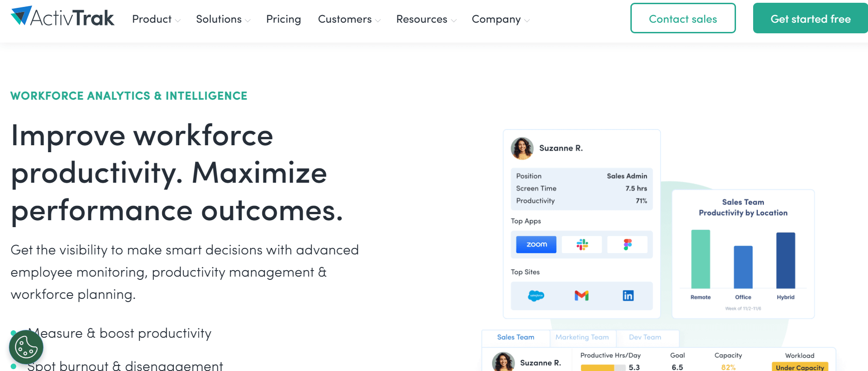Click the Slack app icon
This screenshot has height=371, width=868.
[x=582, y=244]
